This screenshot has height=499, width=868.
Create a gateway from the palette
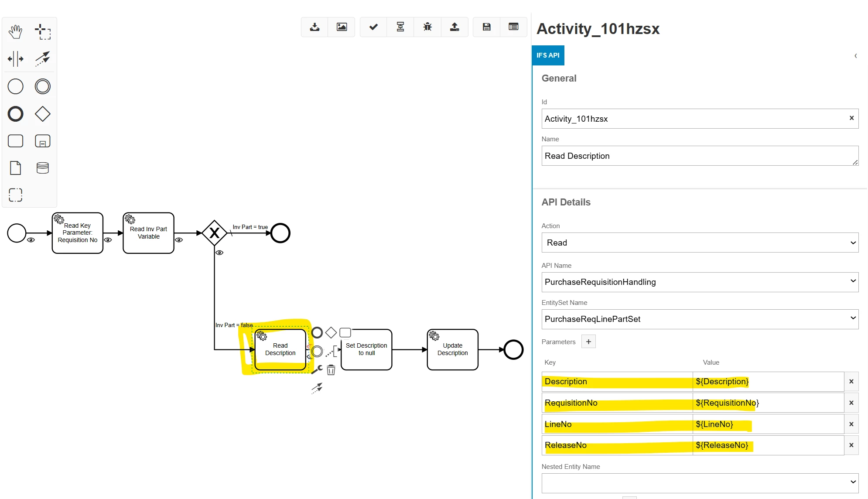pos(43,114)
